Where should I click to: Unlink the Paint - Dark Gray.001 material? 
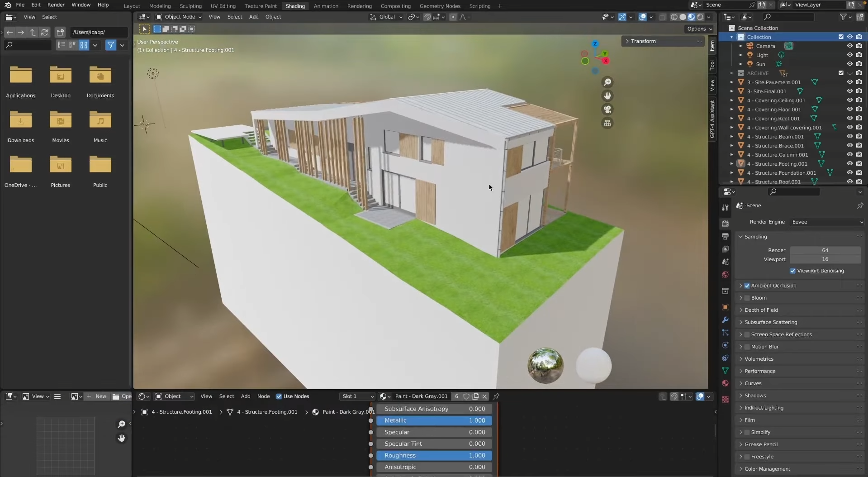tap(484, 396)
